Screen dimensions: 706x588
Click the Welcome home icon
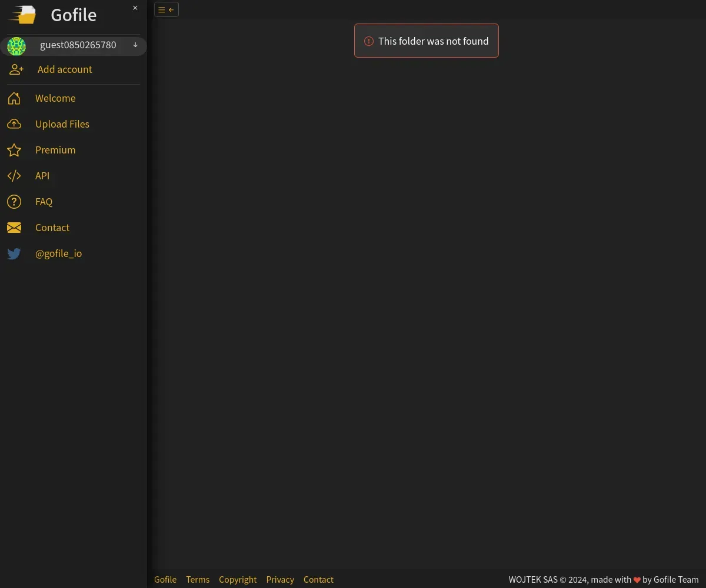(x=14, y=98)
